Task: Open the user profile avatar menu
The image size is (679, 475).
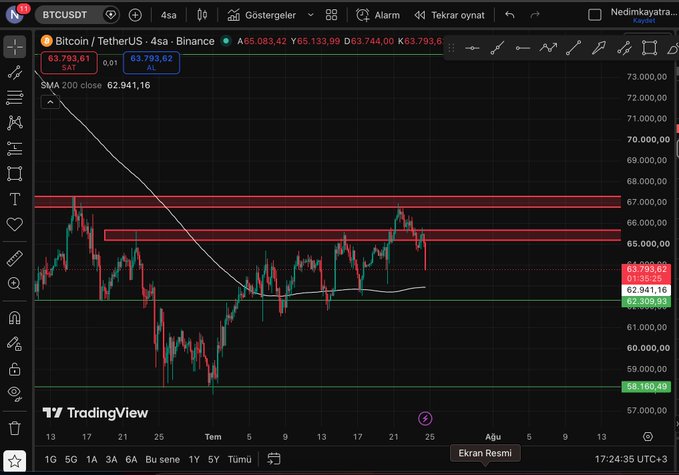Action: (15, 15)
